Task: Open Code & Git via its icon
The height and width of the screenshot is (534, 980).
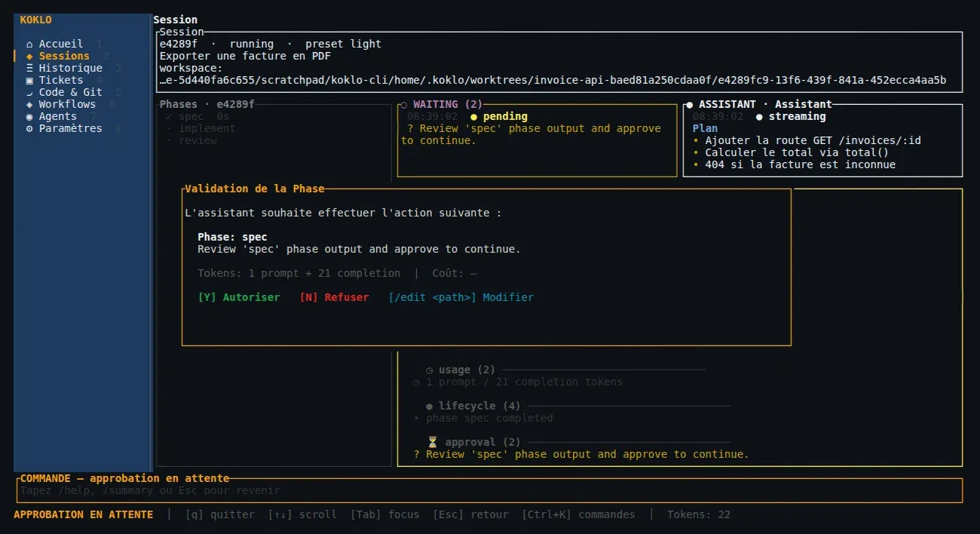Action: (x=29, y=92)
